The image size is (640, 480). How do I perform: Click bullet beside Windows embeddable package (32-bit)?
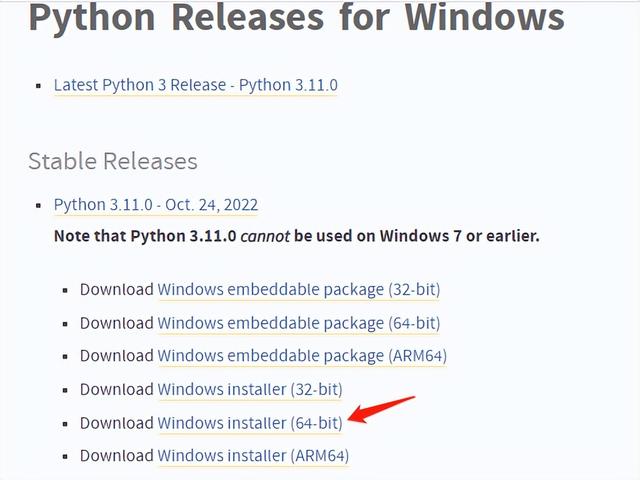pos(66,291)
